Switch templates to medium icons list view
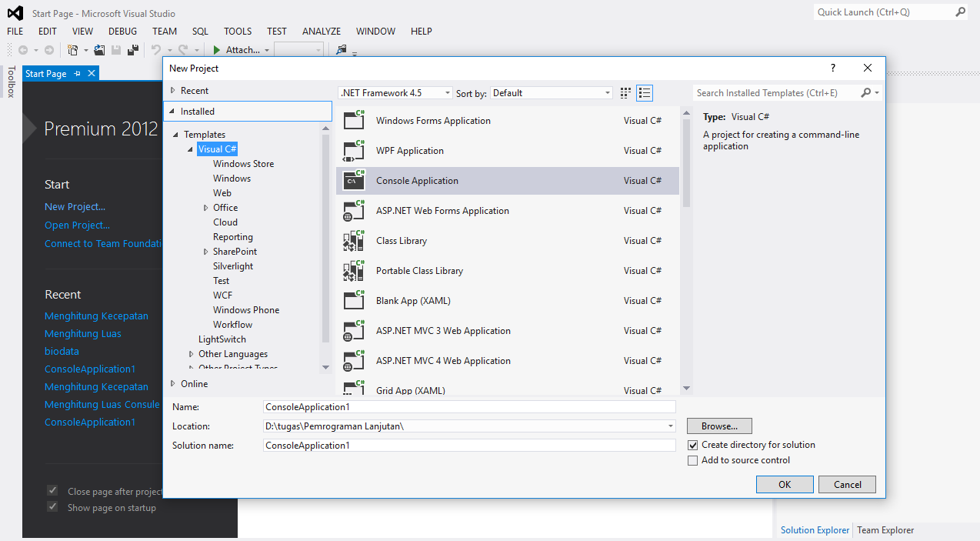 [645, 93]
